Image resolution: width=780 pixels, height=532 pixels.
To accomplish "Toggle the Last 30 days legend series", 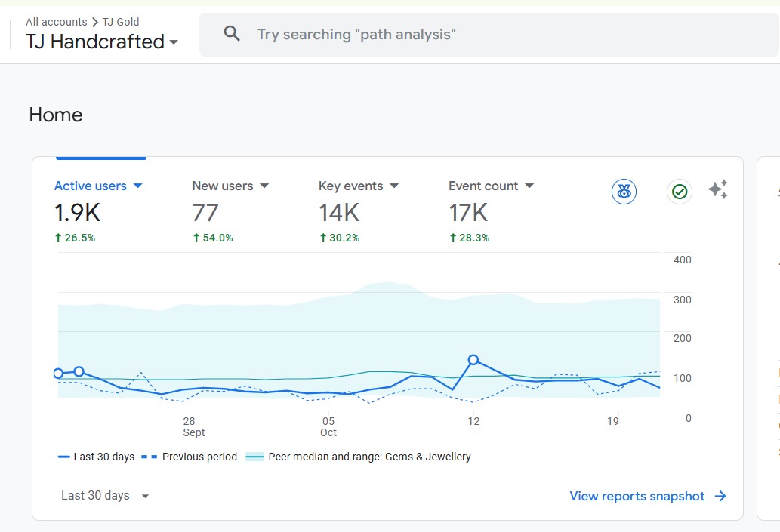I will point(96,457).
